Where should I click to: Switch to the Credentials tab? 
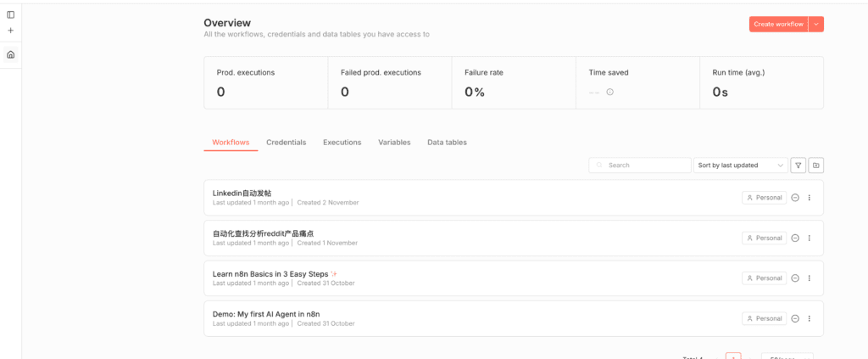click(x=286, y=143)
